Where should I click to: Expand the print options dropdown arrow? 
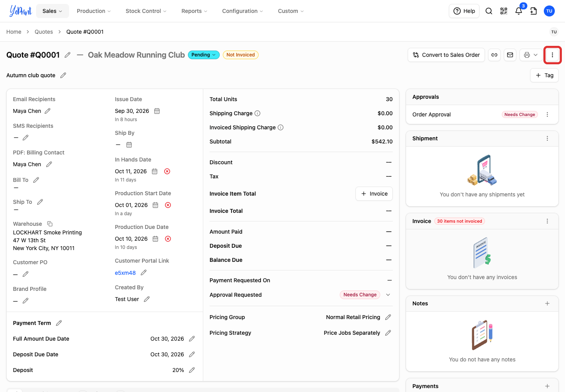536,55
